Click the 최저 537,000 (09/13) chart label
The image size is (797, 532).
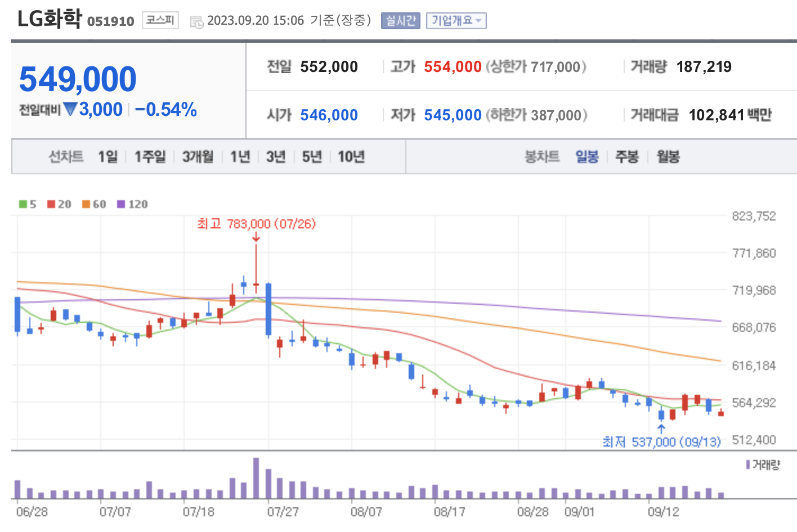[x=661, y=442]
